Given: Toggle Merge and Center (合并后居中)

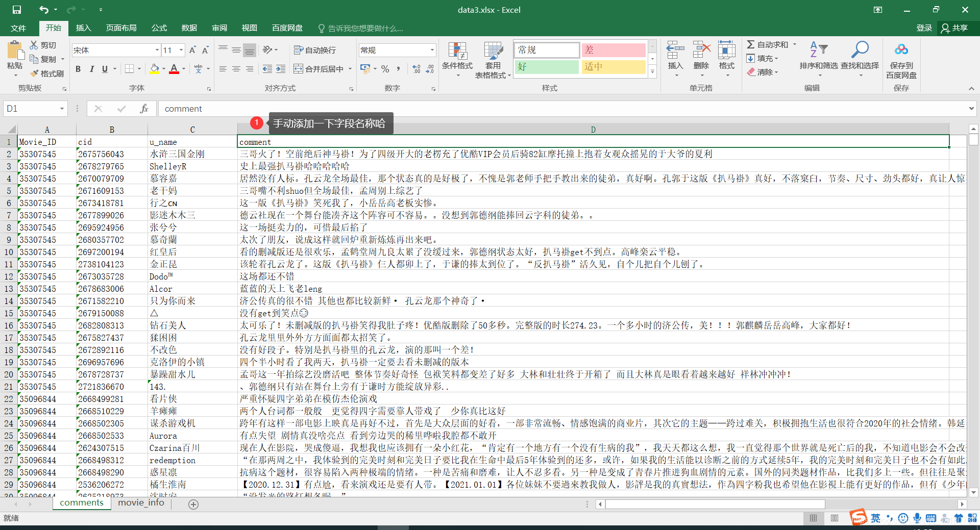Looking at the screenshot, I should point(318,69).
